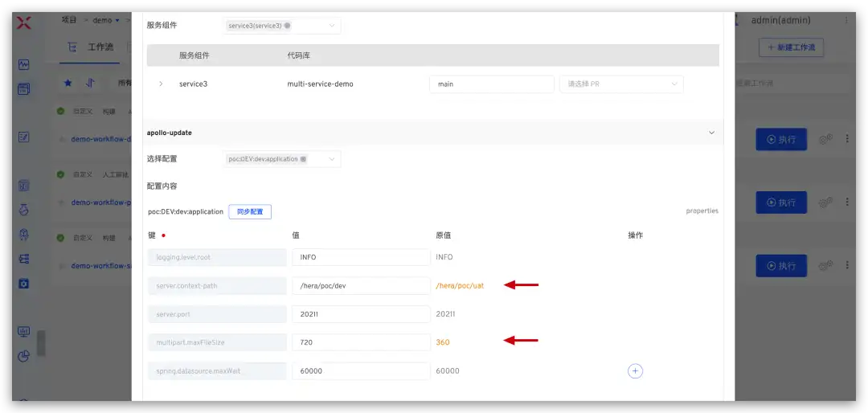The image size is (868, 413).
Task: Open the monitor screen sidebar icon
Action: pyautogui.click(x=23, y=332)
